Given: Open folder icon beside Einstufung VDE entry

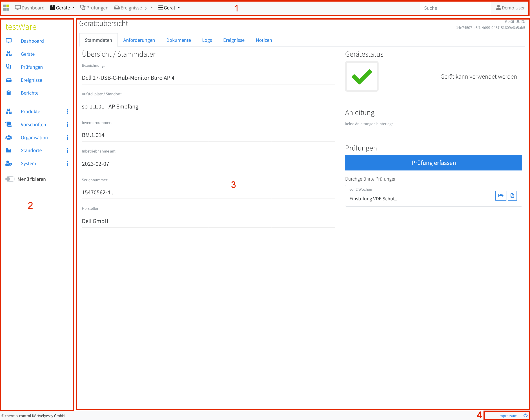Looking at the screenshot, I should 501,196.
